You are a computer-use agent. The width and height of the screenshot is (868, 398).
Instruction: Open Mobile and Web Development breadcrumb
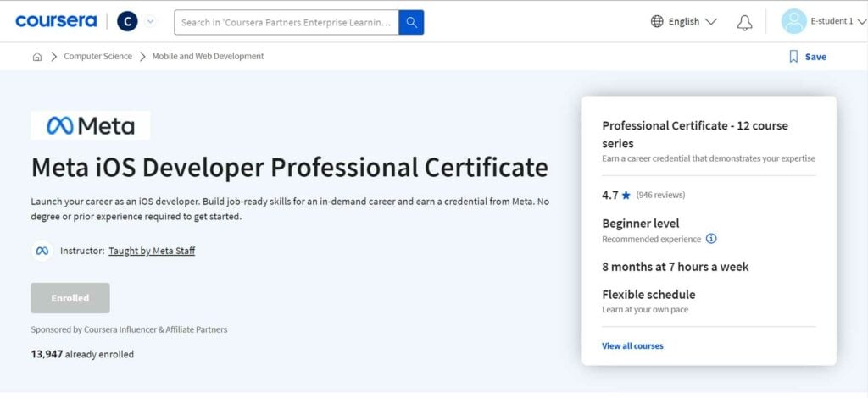pyautogui.click(x=209, y=56)
